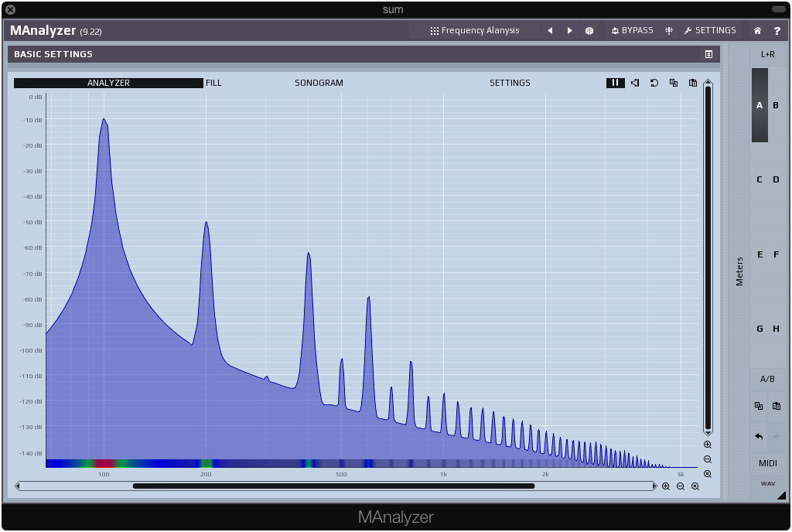792x532 pixels.
Task: Click the WAV button
Action: pyautogui.click(x=768, y=483)
